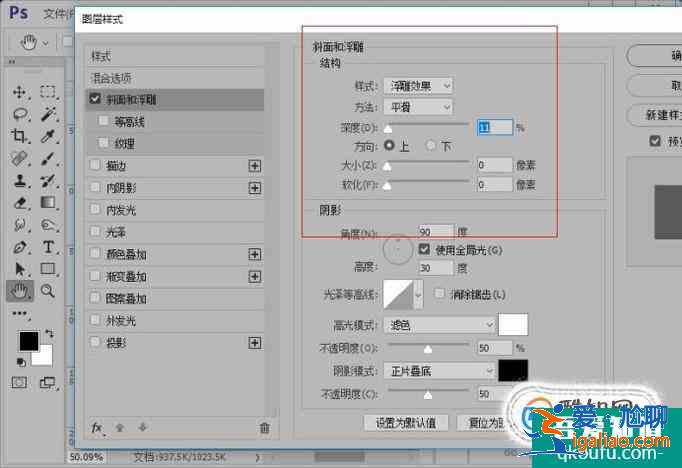Screen dimensions: 682x468
Task: Enable the 描边 checkbox
Action: (x=95, y=165)
